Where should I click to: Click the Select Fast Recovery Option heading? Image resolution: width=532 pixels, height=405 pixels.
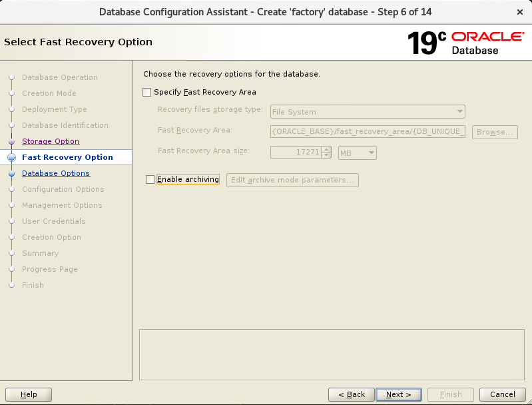click(78, 42)
